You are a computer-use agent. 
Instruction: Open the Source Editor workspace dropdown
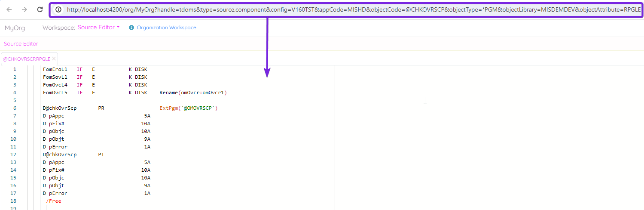pyautogui.click(x=98, y=28)
